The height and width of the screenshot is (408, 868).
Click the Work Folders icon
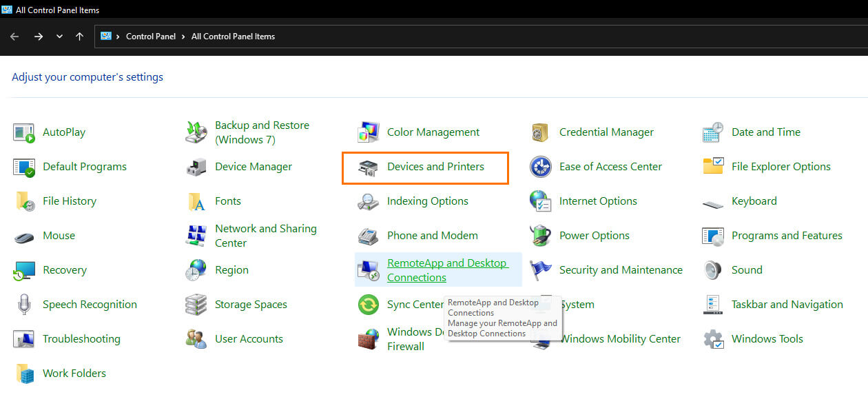point(24,374)
